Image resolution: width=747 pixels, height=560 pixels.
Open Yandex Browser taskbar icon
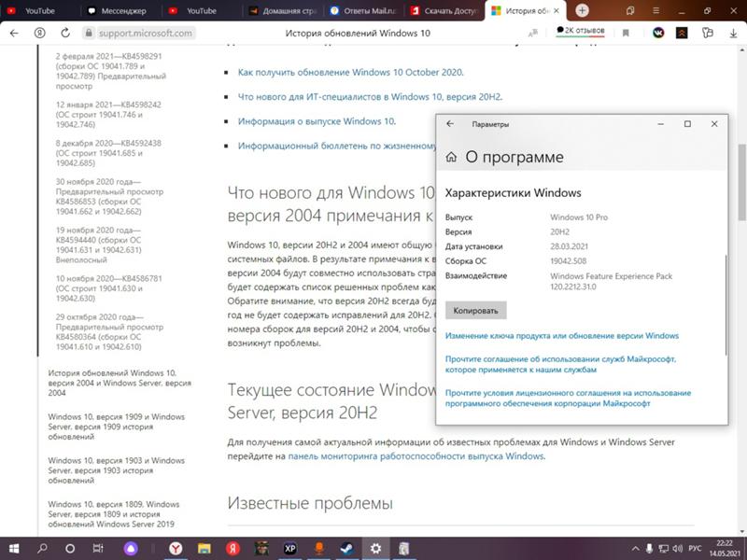(x=176, y=548)
